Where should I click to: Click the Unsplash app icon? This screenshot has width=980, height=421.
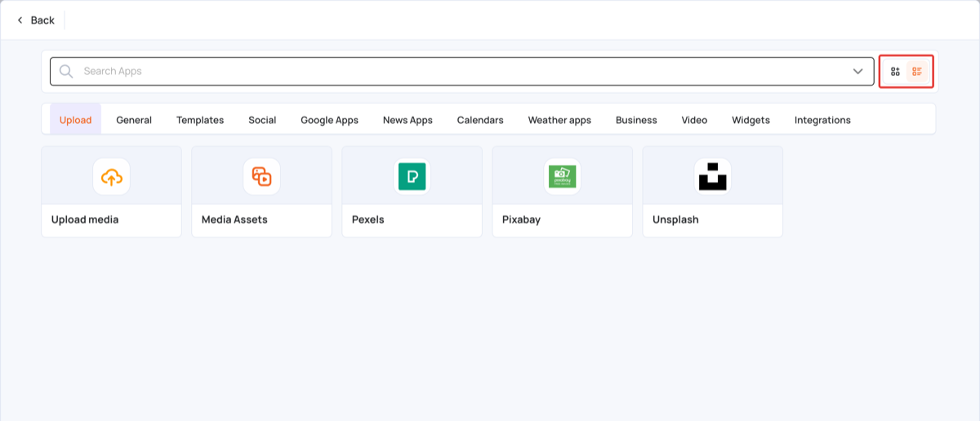pyautogui.click(x=713, y=176)
